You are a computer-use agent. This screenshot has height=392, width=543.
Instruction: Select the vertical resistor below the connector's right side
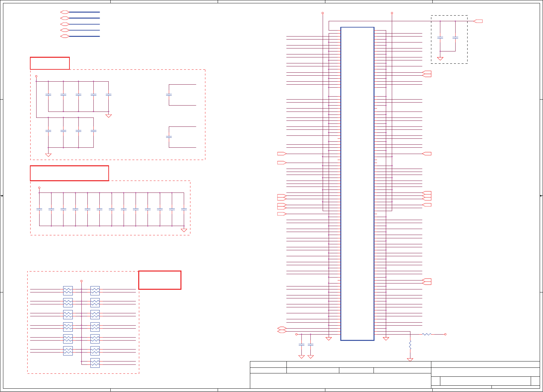[x=410, y=345]
